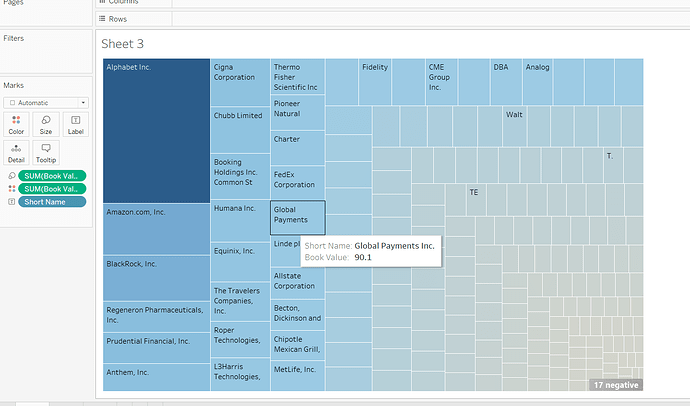Open the Label marks card
The image size is (690, 406).
coord(75,124)
